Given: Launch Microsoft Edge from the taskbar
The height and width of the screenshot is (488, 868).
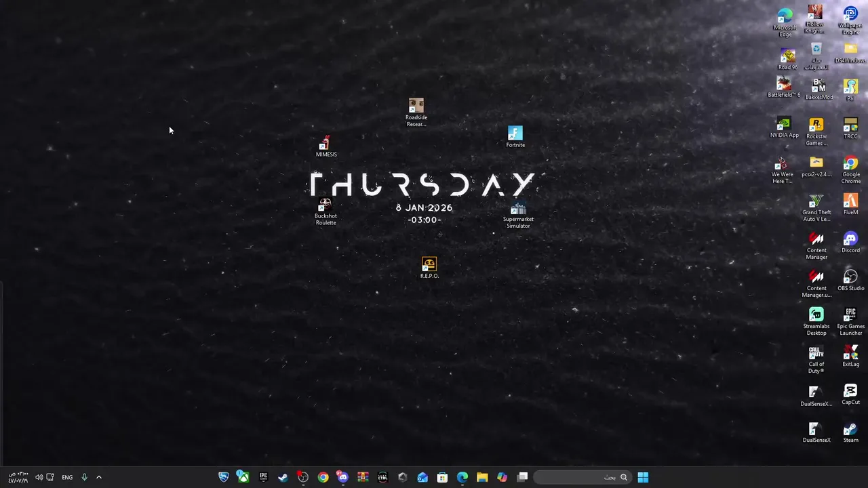Looking at the screenshot, I should [x=462, y=477].
